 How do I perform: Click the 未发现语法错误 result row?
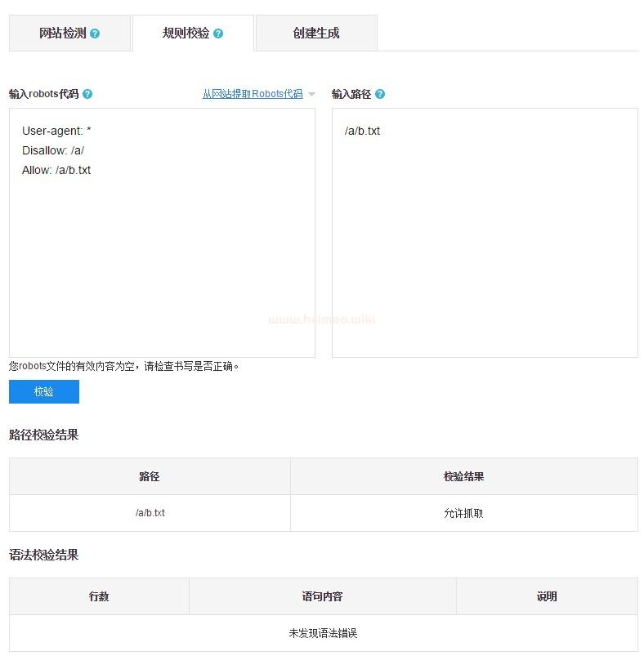[323, 633]
